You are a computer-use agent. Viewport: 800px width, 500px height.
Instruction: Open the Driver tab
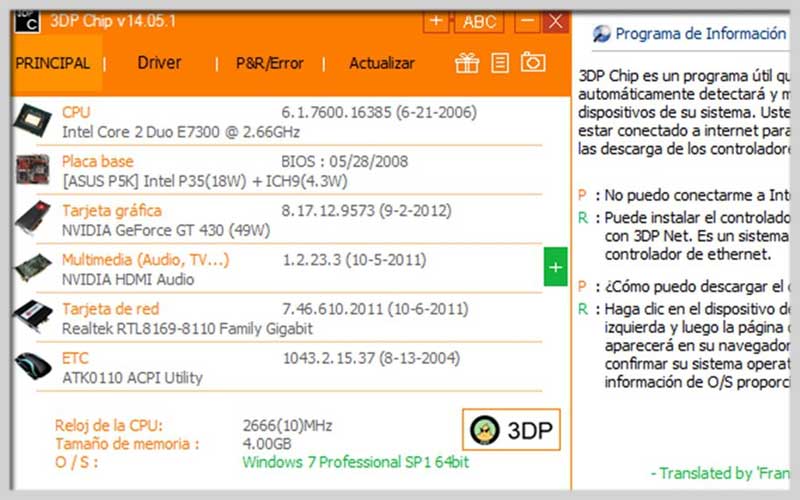click(x=159, y=63)
